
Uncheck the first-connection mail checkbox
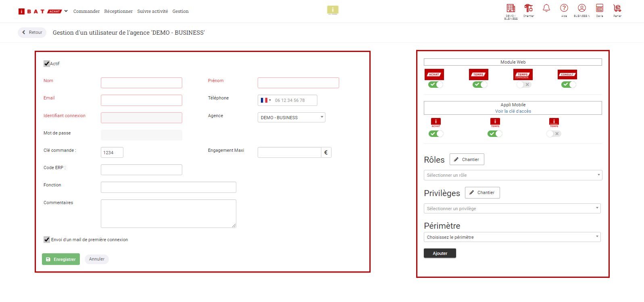tap(47, 240)
